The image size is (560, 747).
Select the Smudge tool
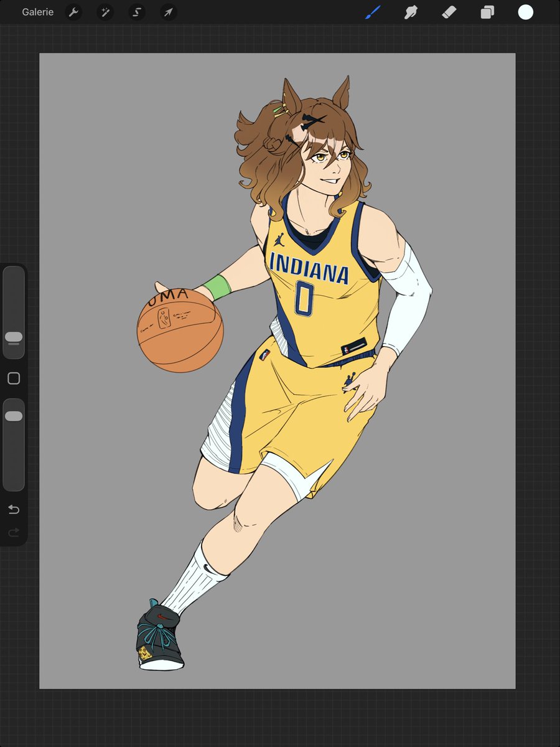point(411,12)
